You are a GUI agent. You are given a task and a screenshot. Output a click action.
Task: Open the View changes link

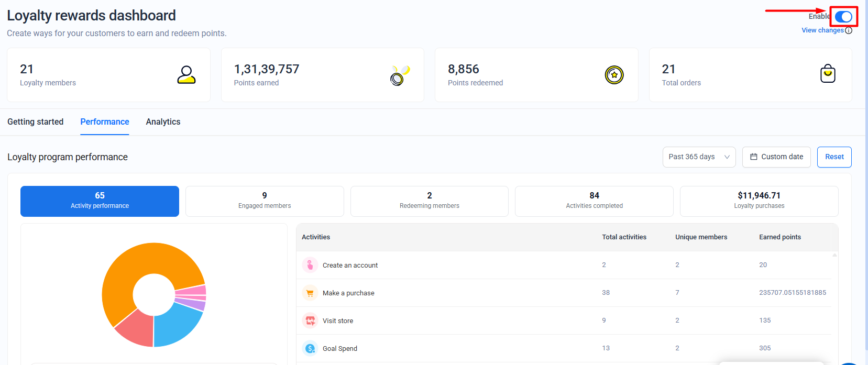(x=822, y=30)
